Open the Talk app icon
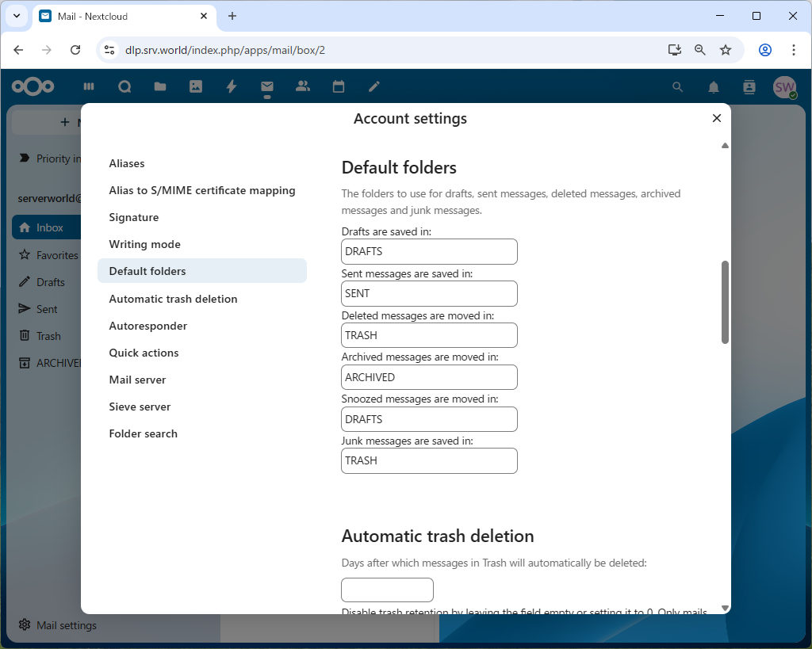Viewport: 812px width, 649px height. pos(124,86)
